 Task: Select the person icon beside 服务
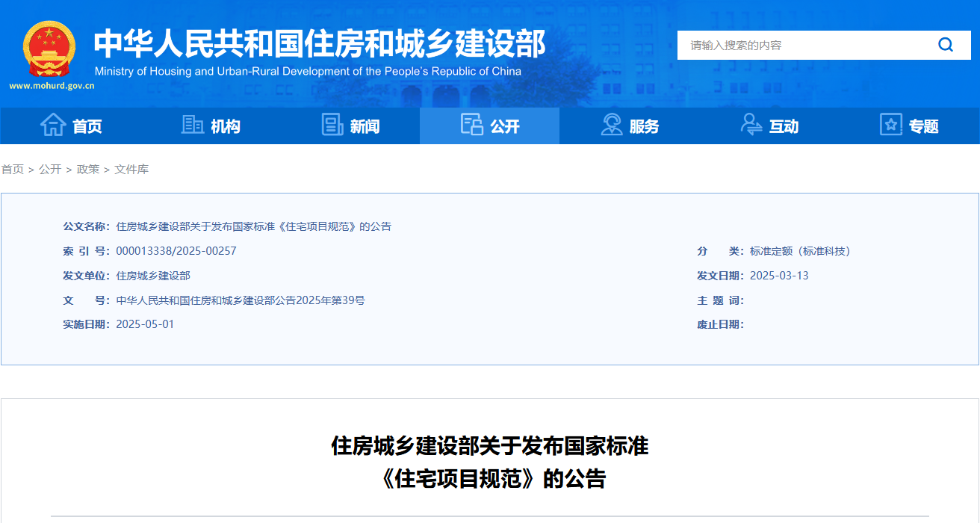[x=612, y=126]
